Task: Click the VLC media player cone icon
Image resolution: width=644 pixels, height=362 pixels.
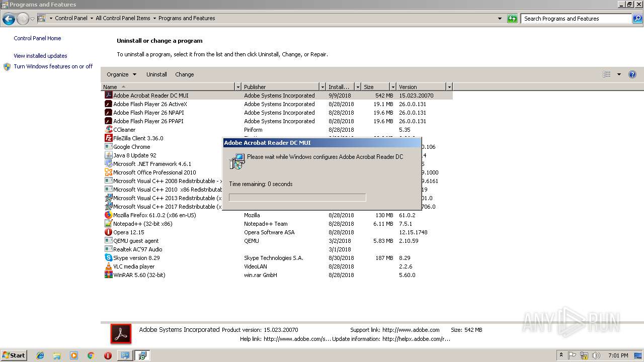Action: (x=108, y=266)
